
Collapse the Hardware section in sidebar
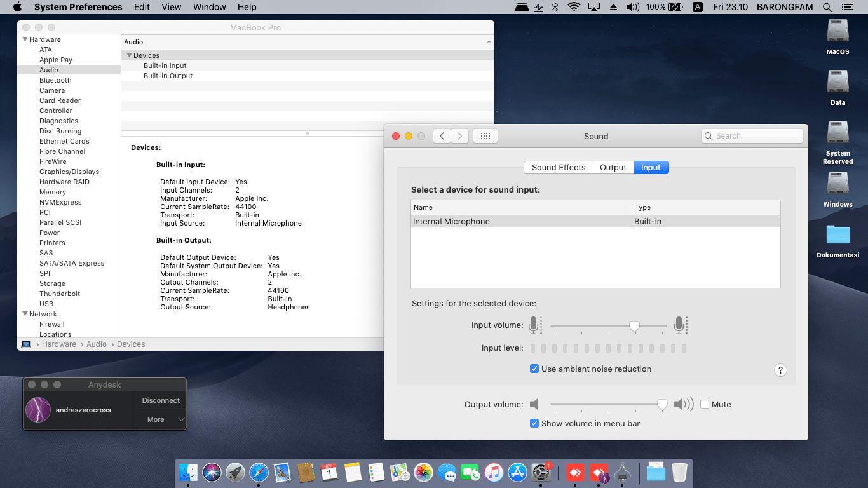pos(24,39)
